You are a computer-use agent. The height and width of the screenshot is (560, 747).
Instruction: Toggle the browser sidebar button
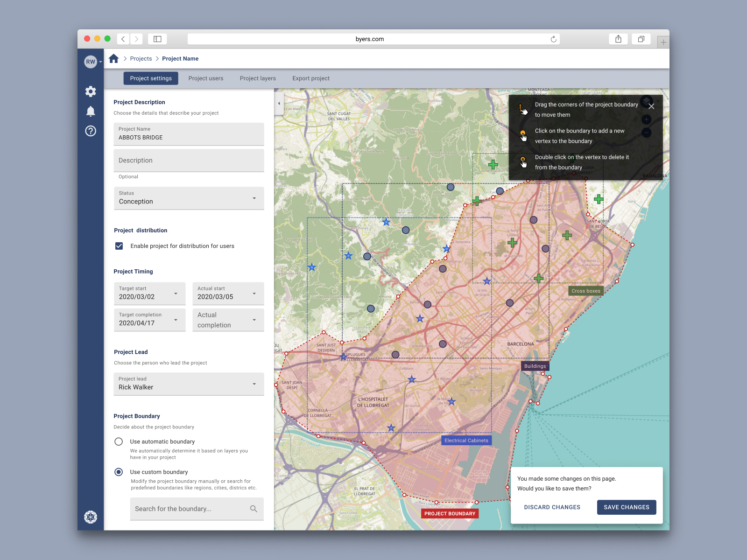157,39
